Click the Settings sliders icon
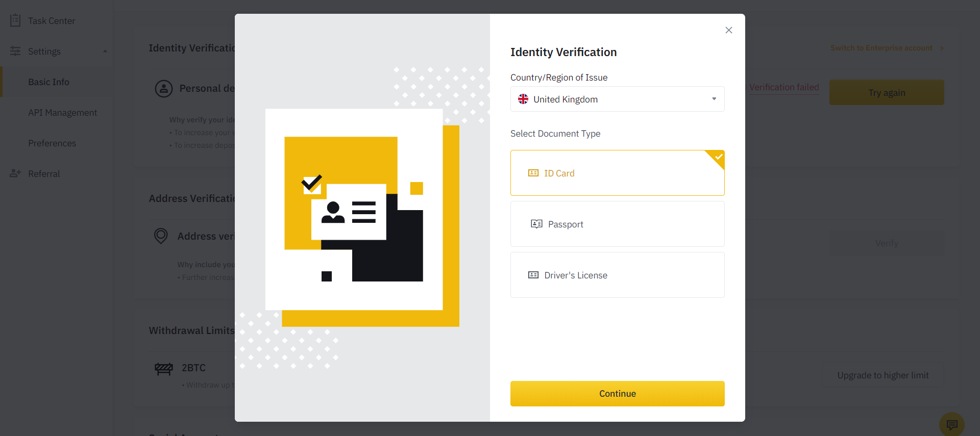 click(x=15, y=51)
